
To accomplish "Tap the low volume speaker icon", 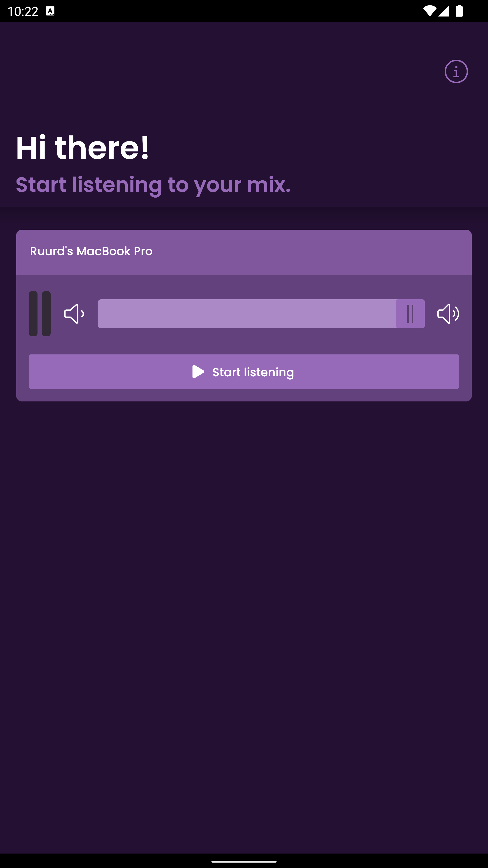I will pyautogui.click(x=74, y=314).
